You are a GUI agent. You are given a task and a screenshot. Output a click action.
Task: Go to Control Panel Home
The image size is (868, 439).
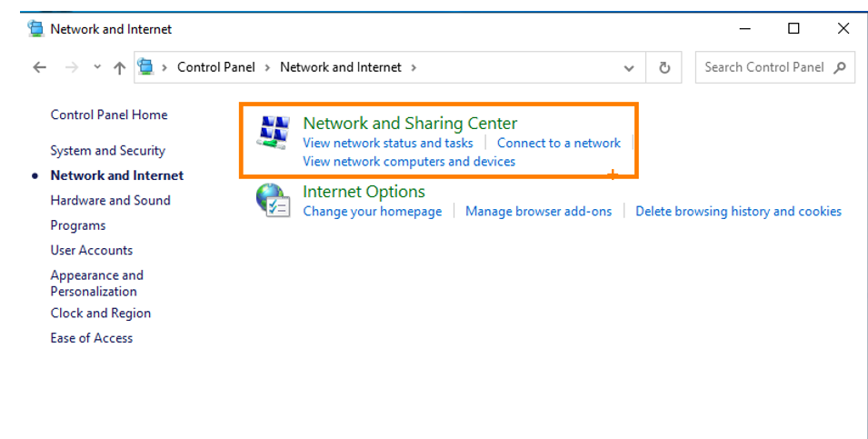click(x=109, y=115)
